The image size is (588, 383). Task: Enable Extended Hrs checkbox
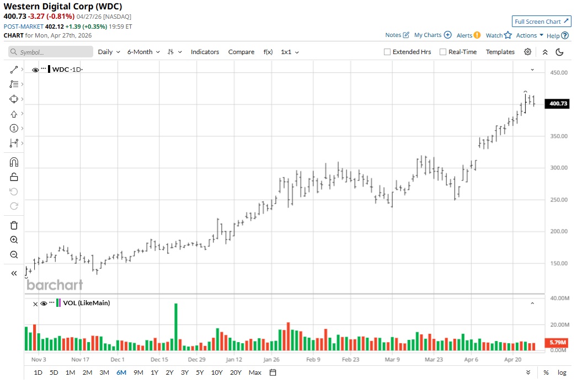(387, 52)
